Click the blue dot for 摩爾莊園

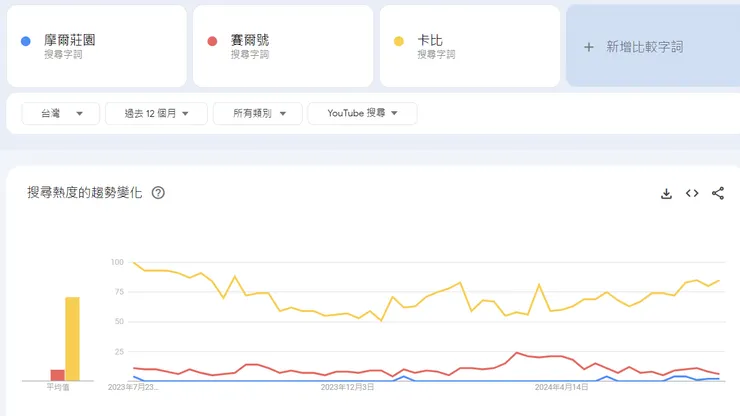point(26,41)
